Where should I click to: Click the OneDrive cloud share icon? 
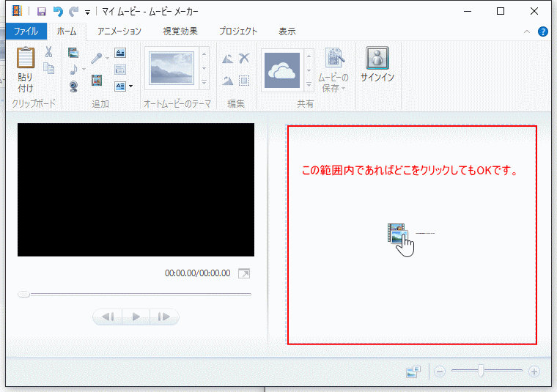pos(282,70)
